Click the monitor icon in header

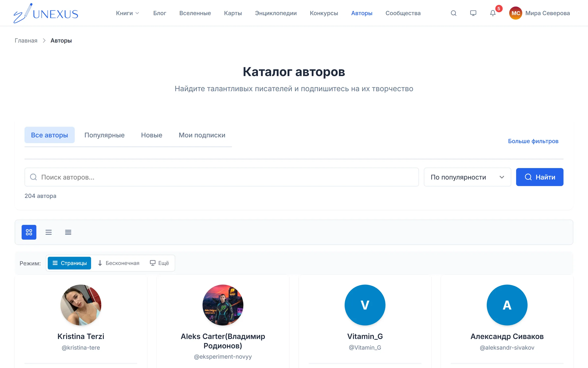point(473,13)
